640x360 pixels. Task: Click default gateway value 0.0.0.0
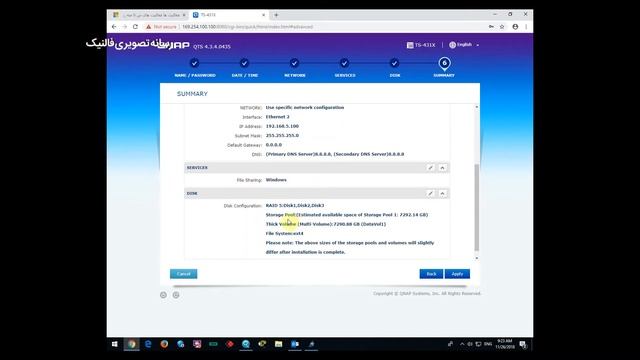(x=273, y=145)
